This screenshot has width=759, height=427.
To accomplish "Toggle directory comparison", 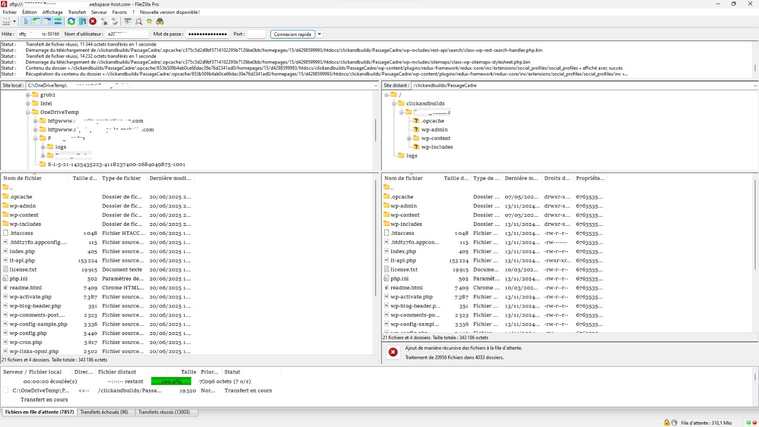I will [139, 22].
